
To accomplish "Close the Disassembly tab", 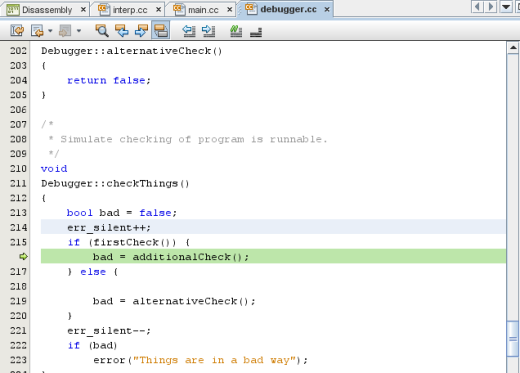I will (x=83, y=10).
